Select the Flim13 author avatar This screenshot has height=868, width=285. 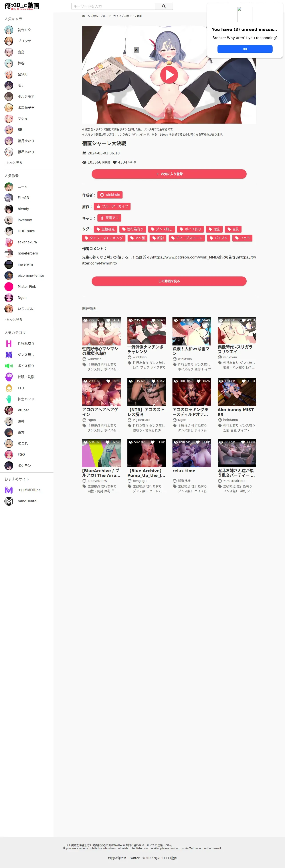click(9, 198)
